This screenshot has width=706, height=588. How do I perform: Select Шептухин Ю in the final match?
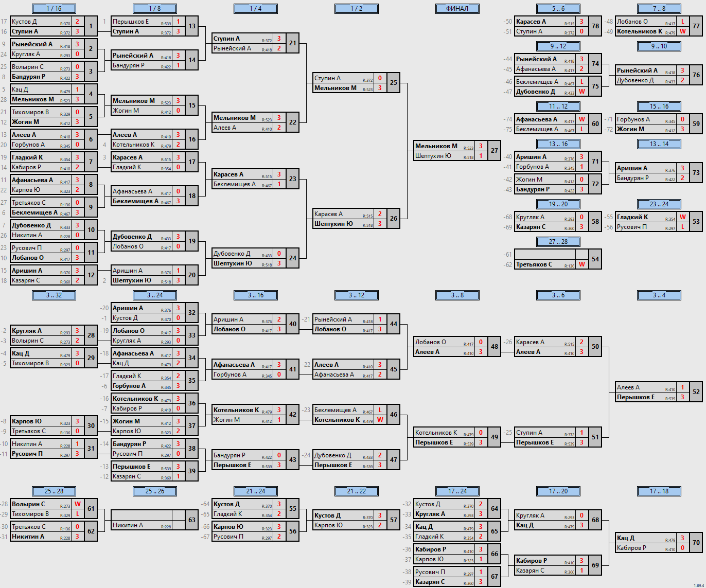coord(433,156)
